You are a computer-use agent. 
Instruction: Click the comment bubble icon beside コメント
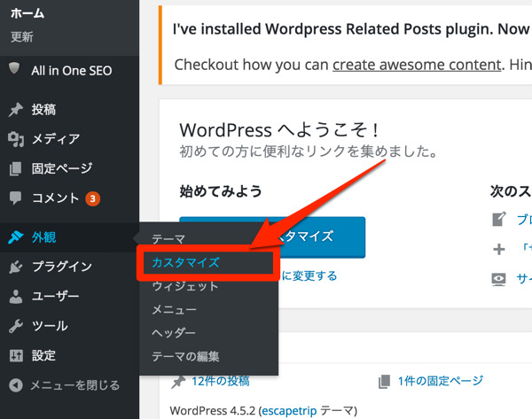tap(15, 198)
